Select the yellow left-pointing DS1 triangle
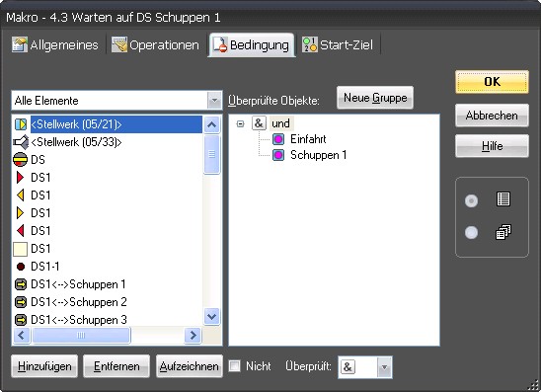 click(21, 196)
